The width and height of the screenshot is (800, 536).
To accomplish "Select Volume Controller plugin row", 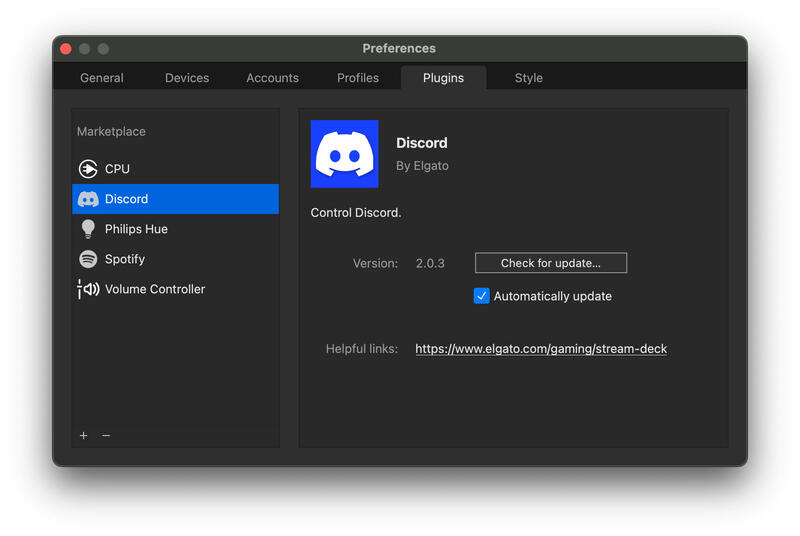I will [x=155, y=289].
